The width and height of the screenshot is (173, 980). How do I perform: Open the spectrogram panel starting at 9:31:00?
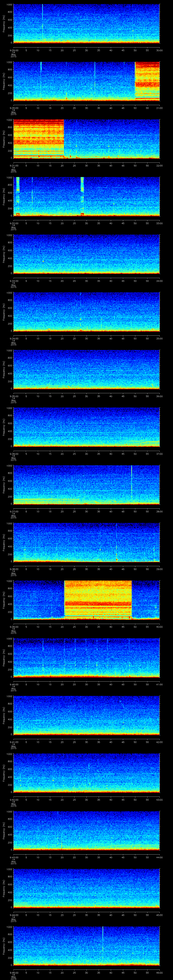point(87,139)
